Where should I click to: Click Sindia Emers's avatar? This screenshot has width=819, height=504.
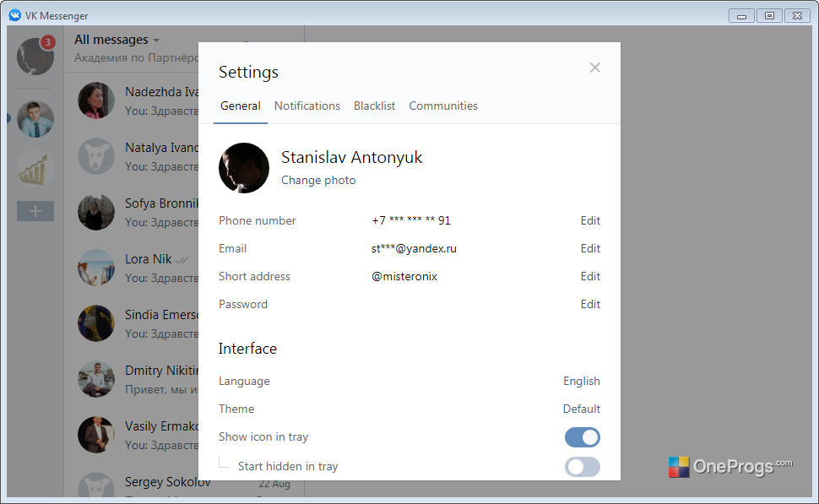[x=96, y=323]
